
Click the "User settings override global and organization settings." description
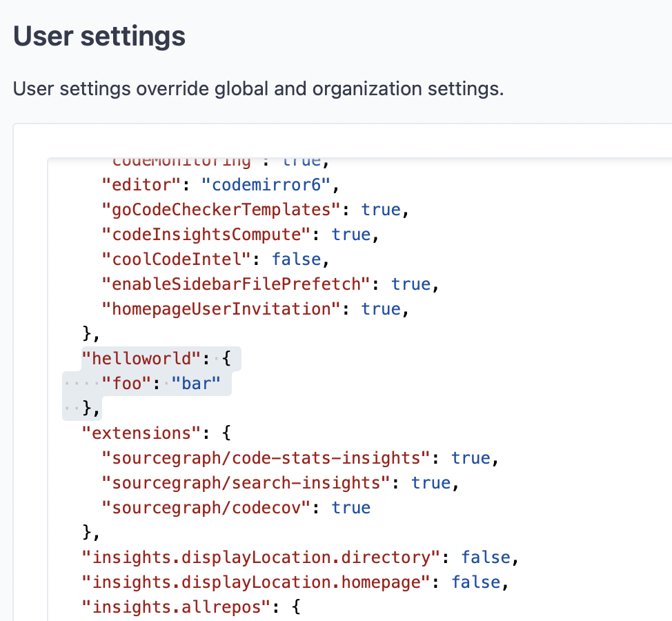[259, 89]
